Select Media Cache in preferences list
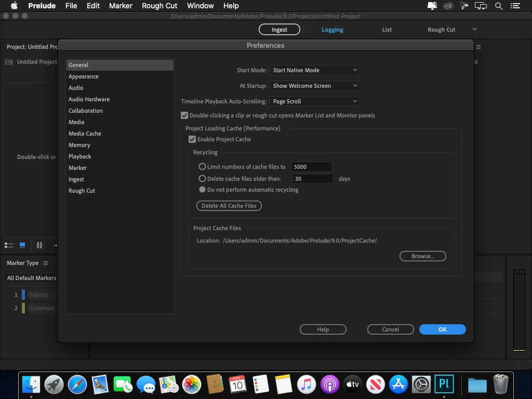 [x=85, y=134]
